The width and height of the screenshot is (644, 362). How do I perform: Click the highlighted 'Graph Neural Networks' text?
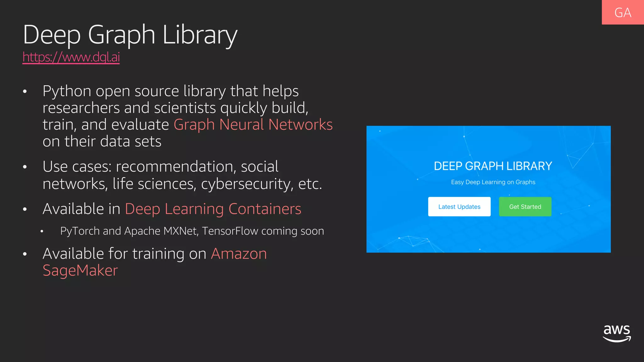[253, 124]
